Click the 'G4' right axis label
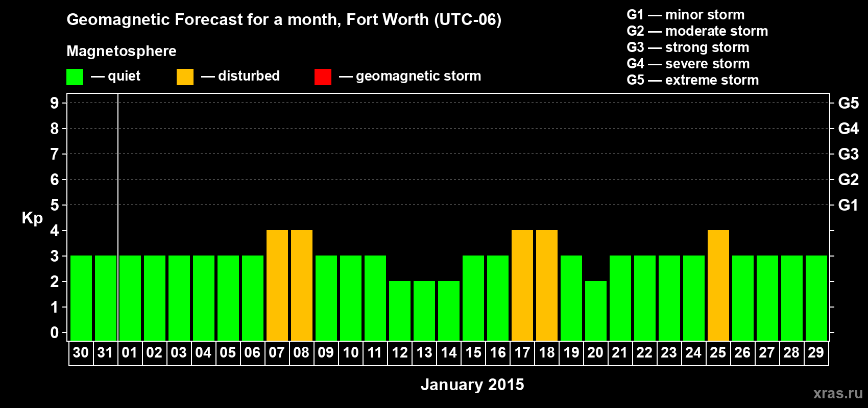The height and width of the screenshot is (408, 868). [849, 129]
